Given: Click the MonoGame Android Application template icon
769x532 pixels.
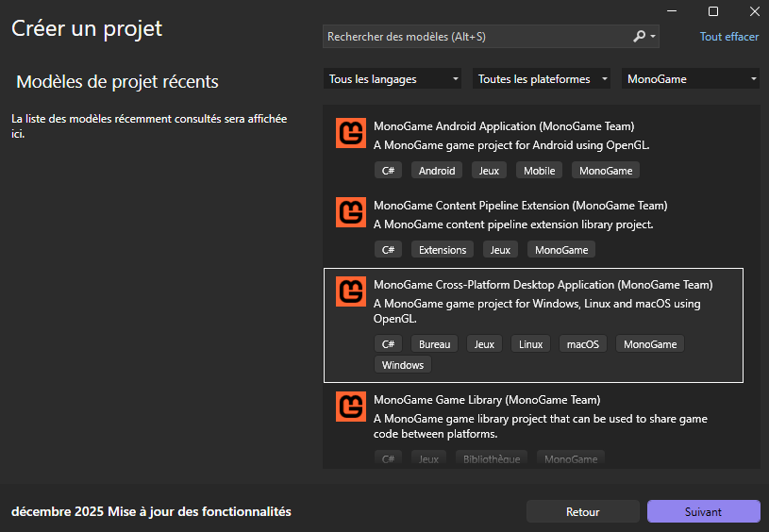Looking at the screenshot, I should [351, 133].
